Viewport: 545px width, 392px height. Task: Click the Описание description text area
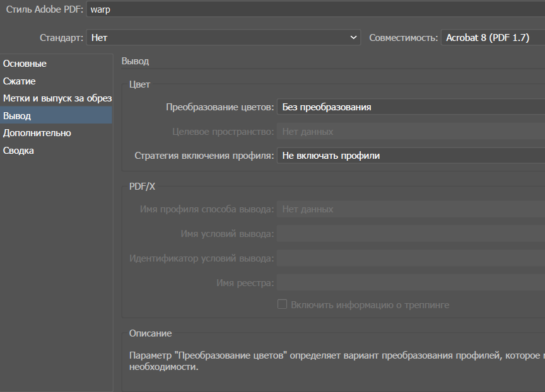[x=334, y=361]
